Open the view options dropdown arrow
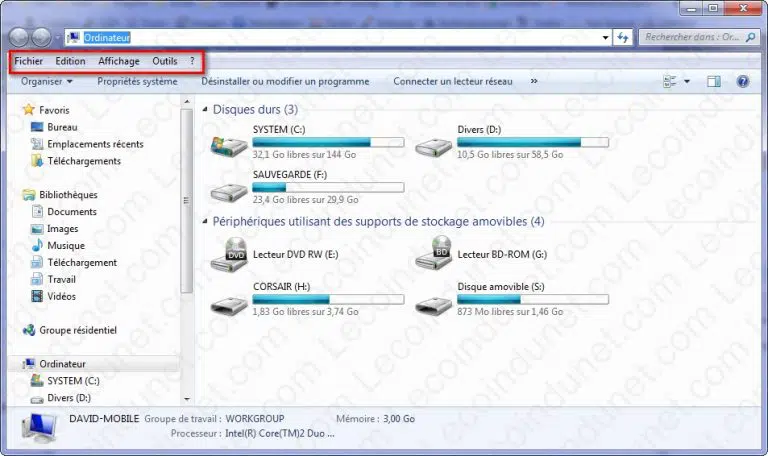The width and height of the screenshot is (768, 456). click(x=687, y=81)
